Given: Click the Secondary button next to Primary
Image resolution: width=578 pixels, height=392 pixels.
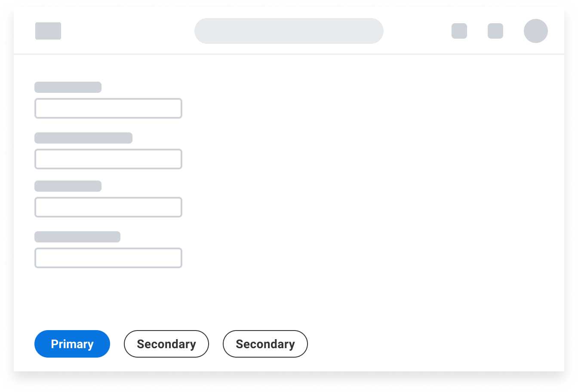Looking at the screenshot, I should pos(166,344).
